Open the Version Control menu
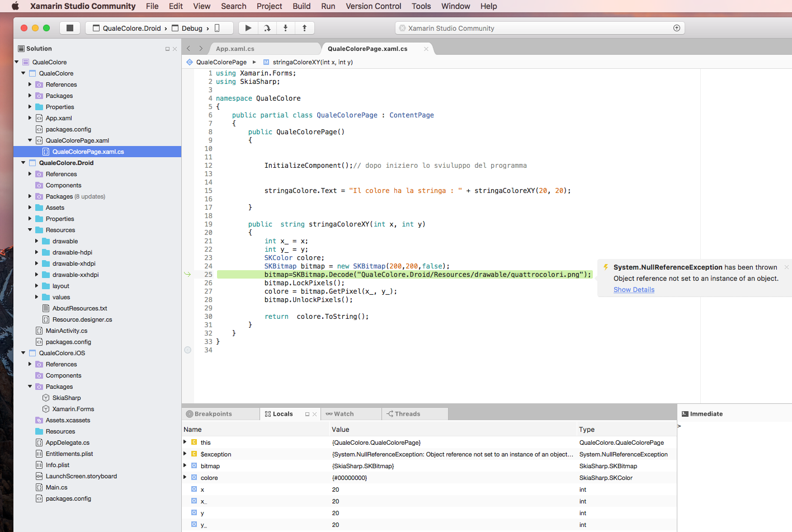This screenshot has width=792, height=532. pyautogui.click(x=373, y=6)
